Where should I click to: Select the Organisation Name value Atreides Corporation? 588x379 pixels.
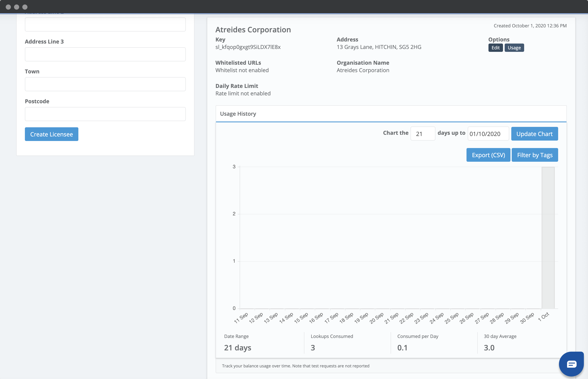pos(363,70)
